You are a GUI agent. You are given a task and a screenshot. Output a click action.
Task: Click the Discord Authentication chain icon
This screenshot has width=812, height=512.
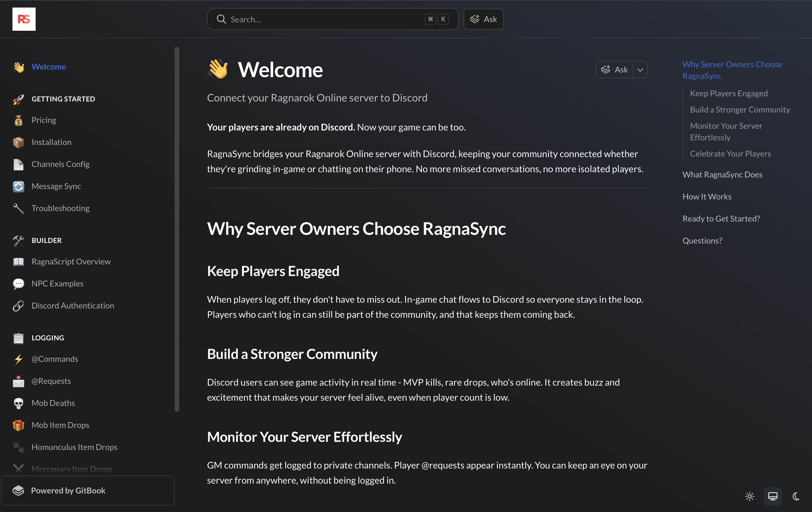pyautogui.click(x=19, y=306)
